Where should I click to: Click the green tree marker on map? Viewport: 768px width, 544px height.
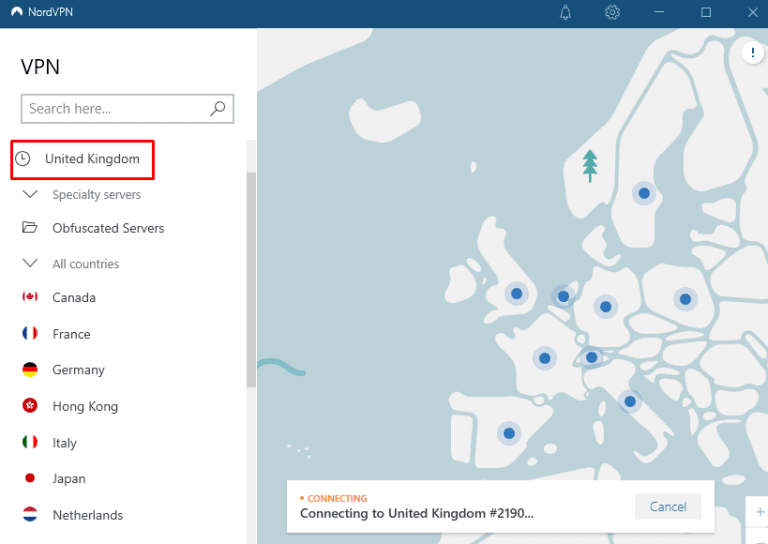click(590, 165)
